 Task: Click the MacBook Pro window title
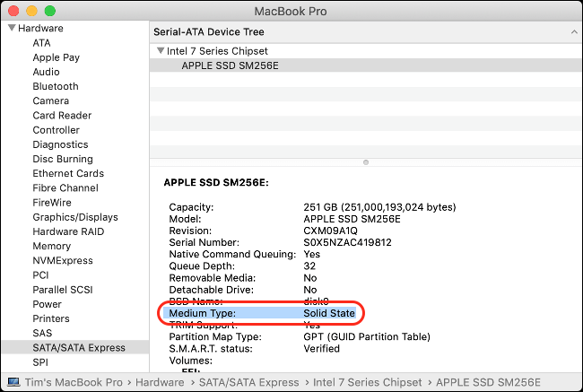click(291, 11)
